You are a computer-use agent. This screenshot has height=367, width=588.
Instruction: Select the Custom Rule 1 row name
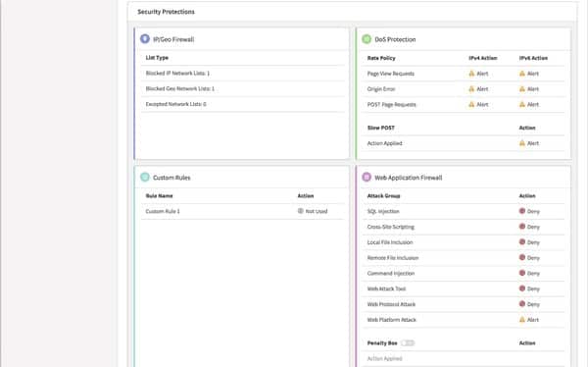163,211
